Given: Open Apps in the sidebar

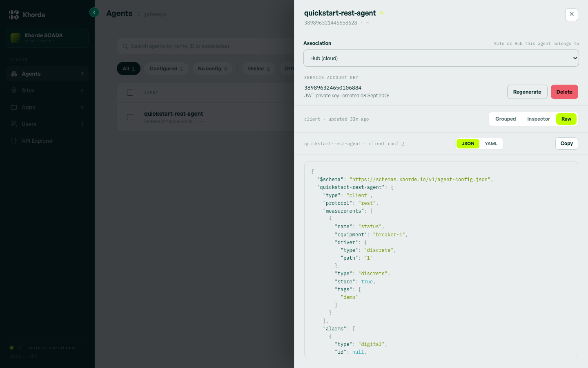Looking at the screenshot, I should [47, 107].
